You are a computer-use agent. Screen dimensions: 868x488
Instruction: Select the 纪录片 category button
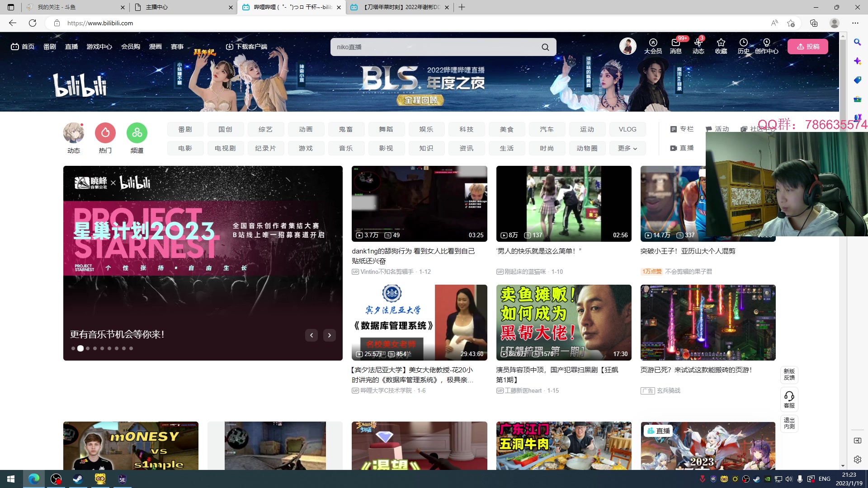pyautogui.click(x=265, y=148)
